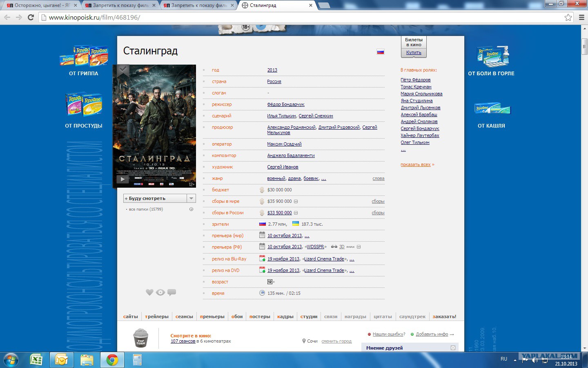Open the сеансы tab
Image resolution: width=588 pixels, height=368 pixels.
click(x=184, y=316)
